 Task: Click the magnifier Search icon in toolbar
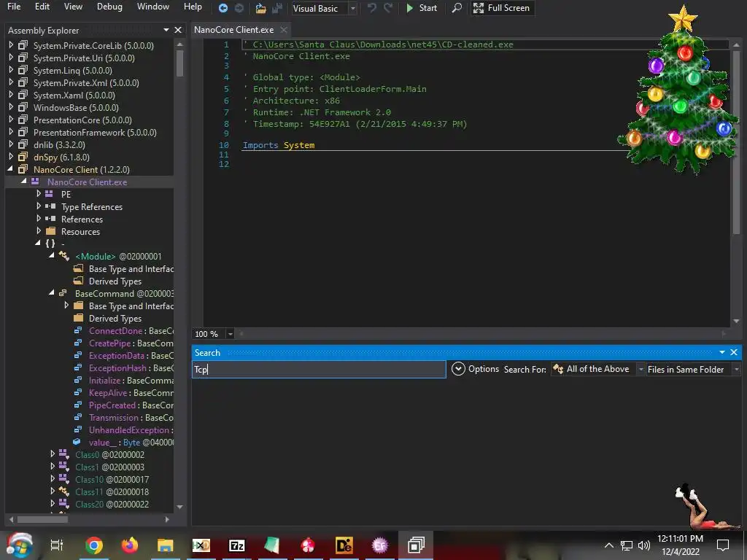(457, 8)
